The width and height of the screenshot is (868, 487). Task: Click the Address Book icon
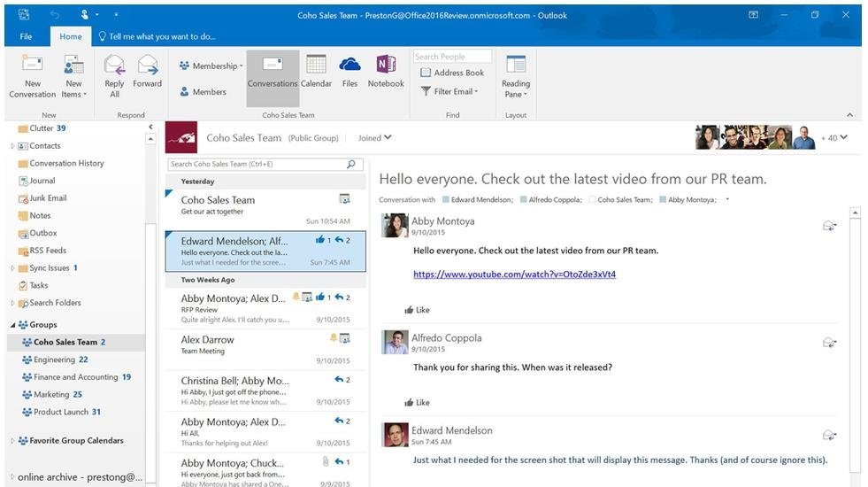point(426,73)
